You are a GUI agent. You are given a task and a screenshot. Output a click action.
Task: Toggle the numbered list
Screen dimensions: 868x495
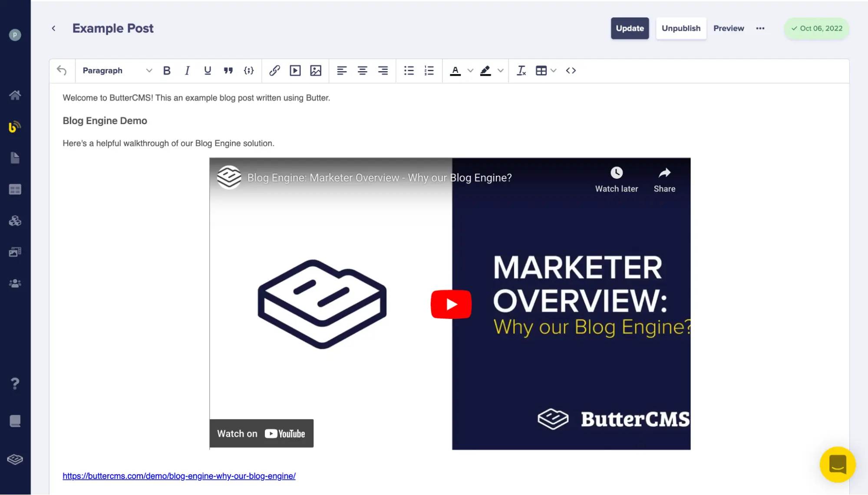(429, 70)
